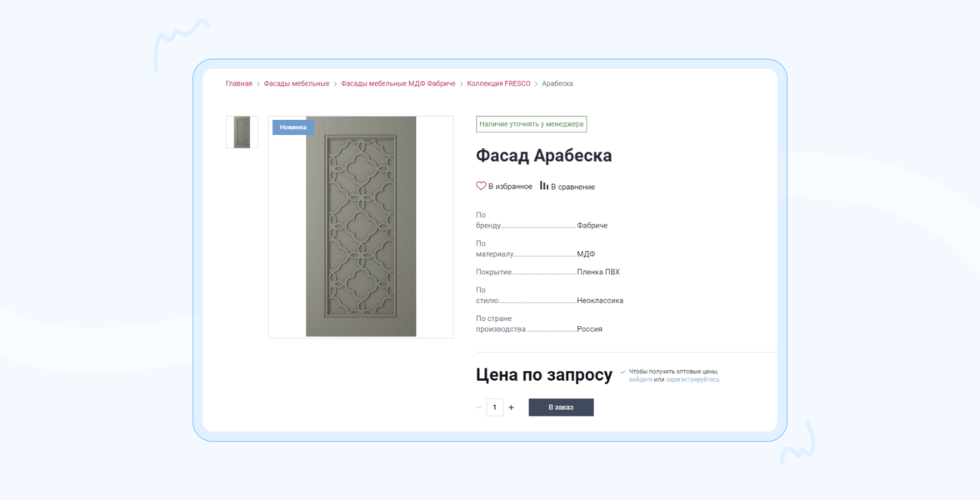Screen dimensions: 980x500
Task: Click the Фабриче brand value
Action: (x=592, y=226)
